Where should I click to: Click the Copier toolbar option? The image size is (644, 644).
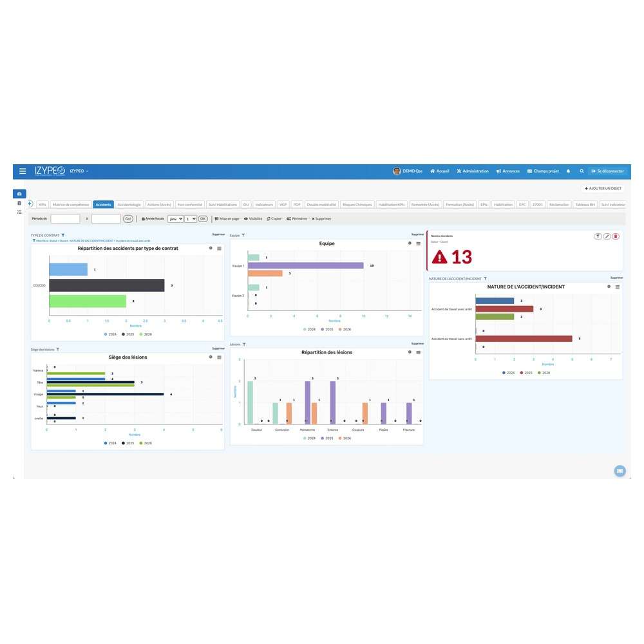click(x=274, y=219)
